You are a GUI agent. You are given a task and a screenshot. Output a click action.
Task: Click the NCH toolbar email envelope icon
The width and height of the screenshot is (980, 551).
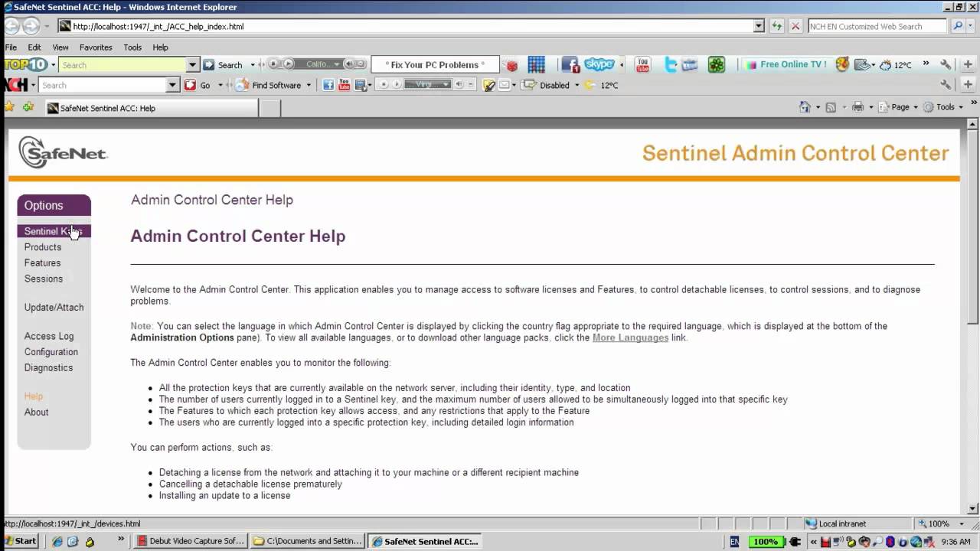click(x=505, y=85)
